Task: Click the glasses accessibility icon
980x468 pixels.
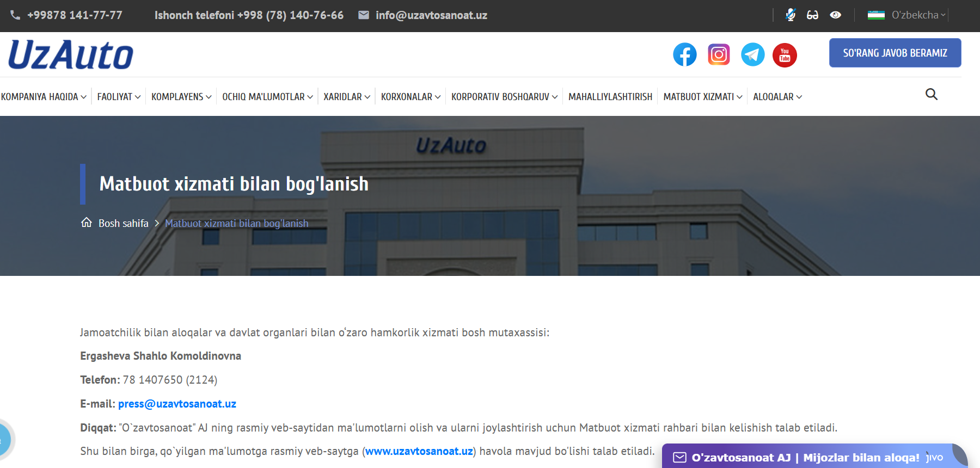Action: (x=812, y=15)
